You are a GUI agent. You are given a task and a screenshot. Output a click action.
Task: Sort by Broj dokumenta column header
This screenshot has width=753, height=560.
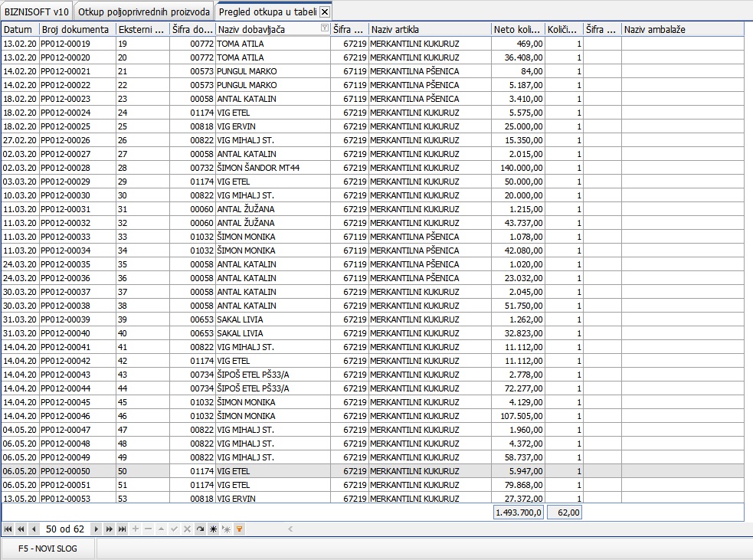(x=77, y=29)
